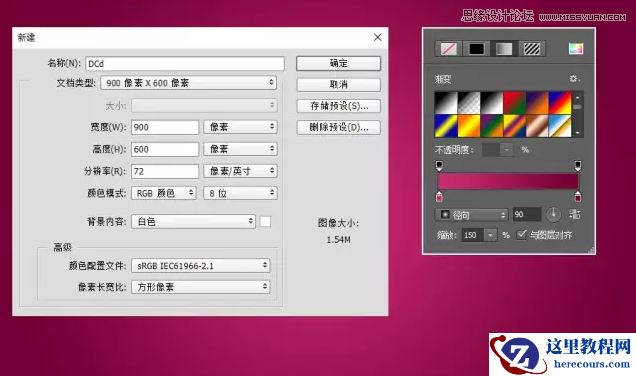This screenshot has height=376, width=636.
Task: Choose the blue-red-yellow gradient preset
Action: coord(560,103)
